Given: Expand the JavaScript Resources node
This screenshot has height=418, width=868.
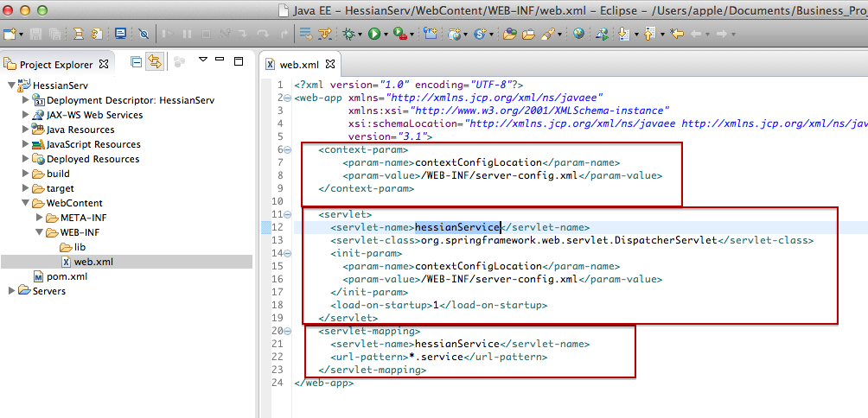Looking at the screenshot, I should tap(25, 144).
